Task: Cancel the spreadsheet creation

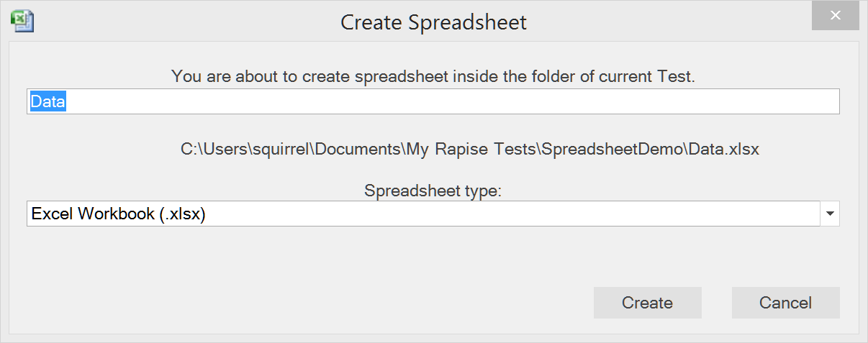Action: pos(785,303)
